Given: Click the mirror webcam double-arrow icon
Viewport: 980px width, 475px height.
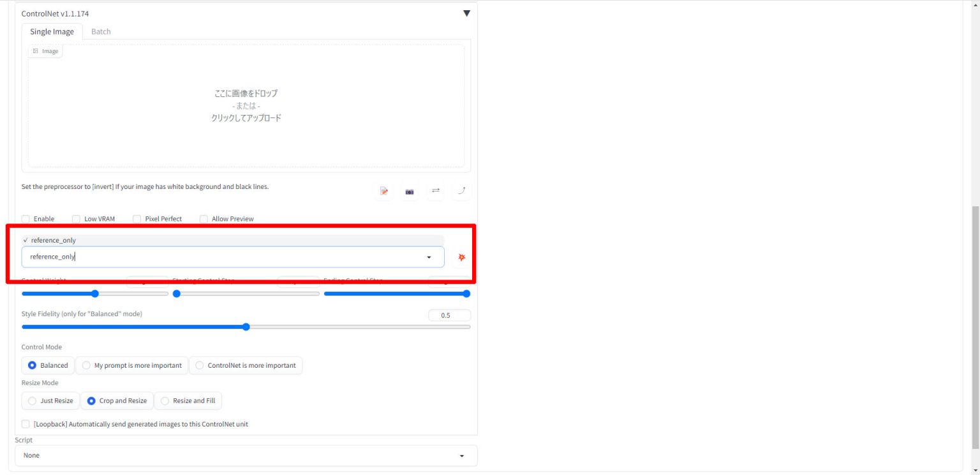Looking at the screenshot, I should pos(436,190).
